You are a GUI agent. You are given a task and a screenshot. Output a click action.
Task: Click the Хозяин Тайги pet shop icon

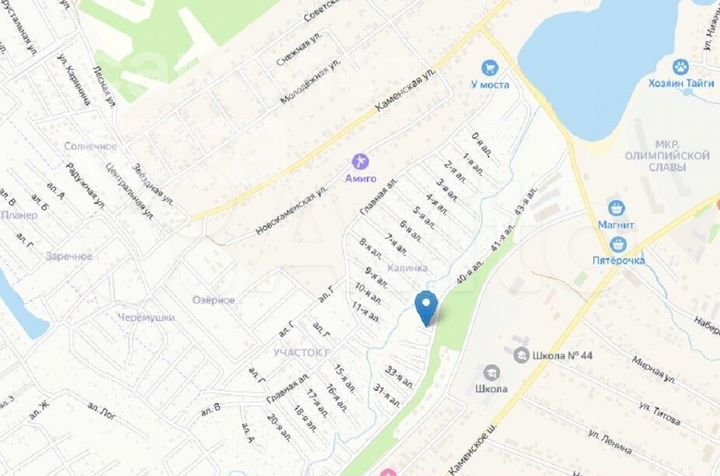681,67
